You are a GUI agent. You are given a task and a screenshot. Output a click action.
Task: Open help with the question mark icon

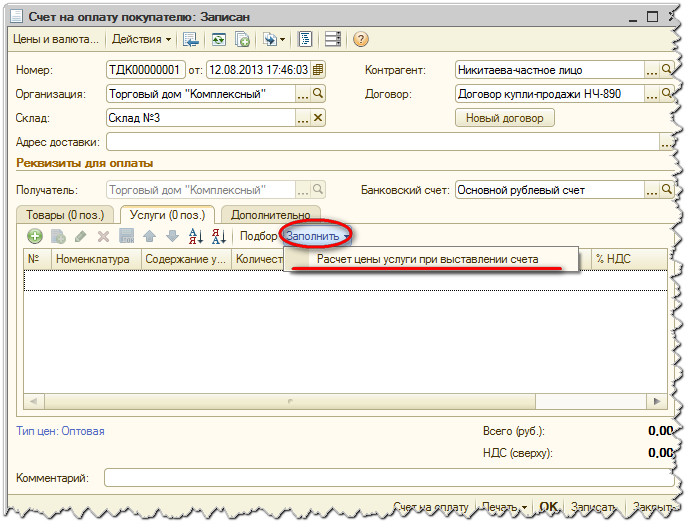361,39
